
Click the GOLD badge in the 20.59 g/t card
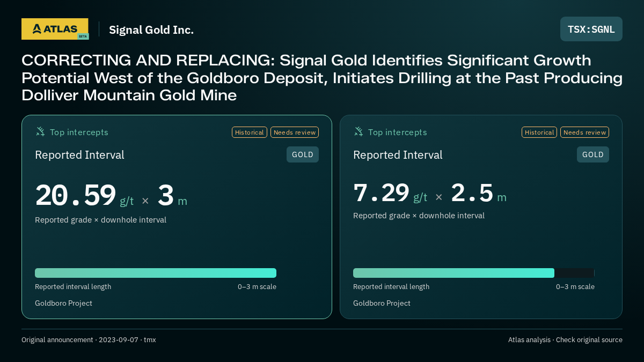click(303, 154)
